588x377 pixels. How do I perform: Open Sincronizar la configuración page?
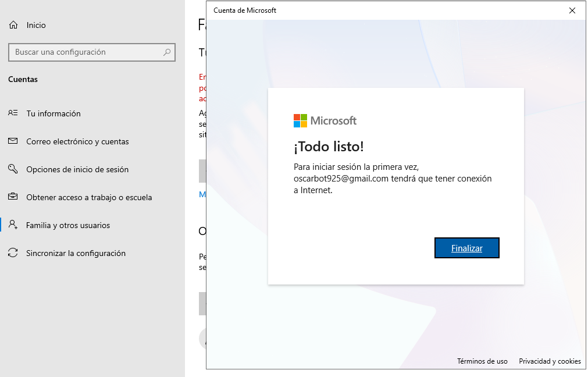tap(76, 253)
